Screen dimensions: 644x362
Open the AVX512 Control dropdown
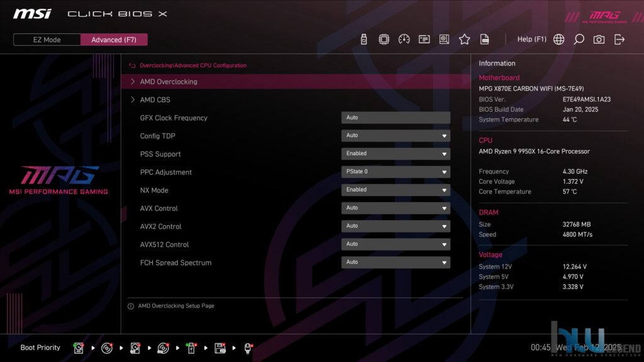[x=396, y=244]
